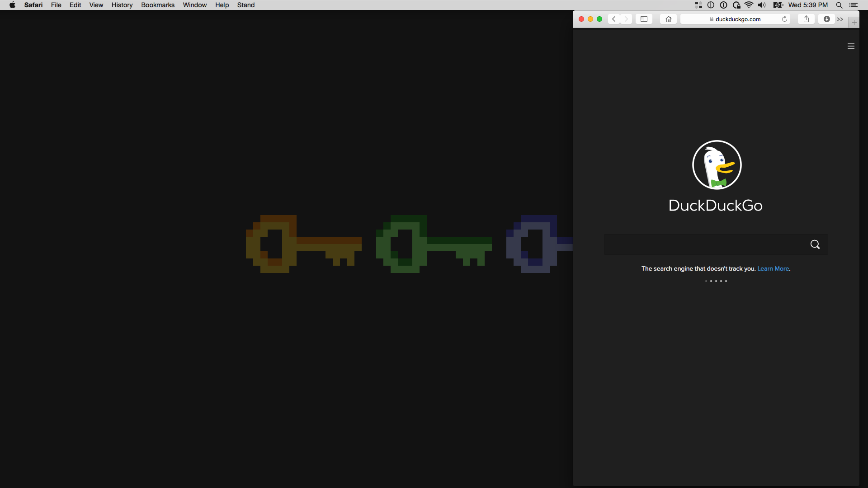Click the search magnifier button
This screenshot has width=868, height=488.
coord(815,244)
